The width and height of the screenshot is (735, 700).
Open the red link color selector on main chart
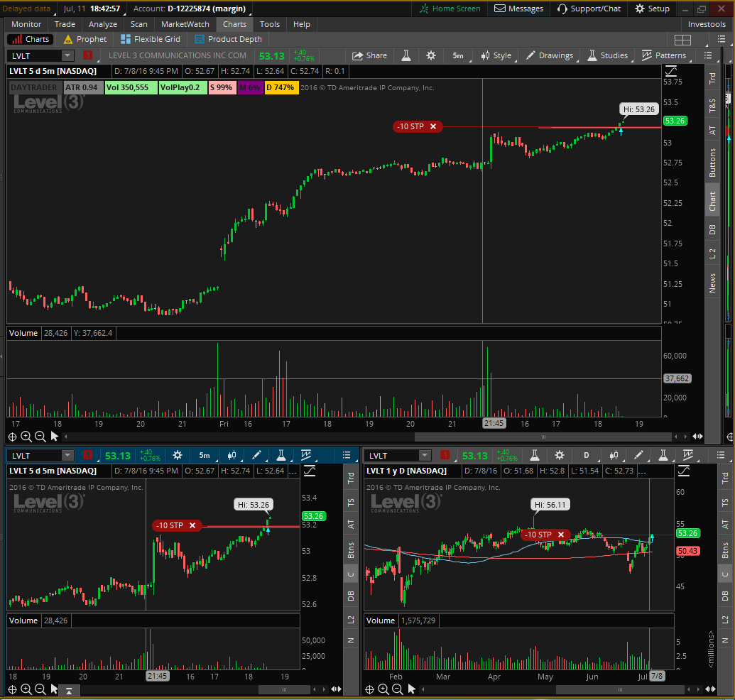87,55
